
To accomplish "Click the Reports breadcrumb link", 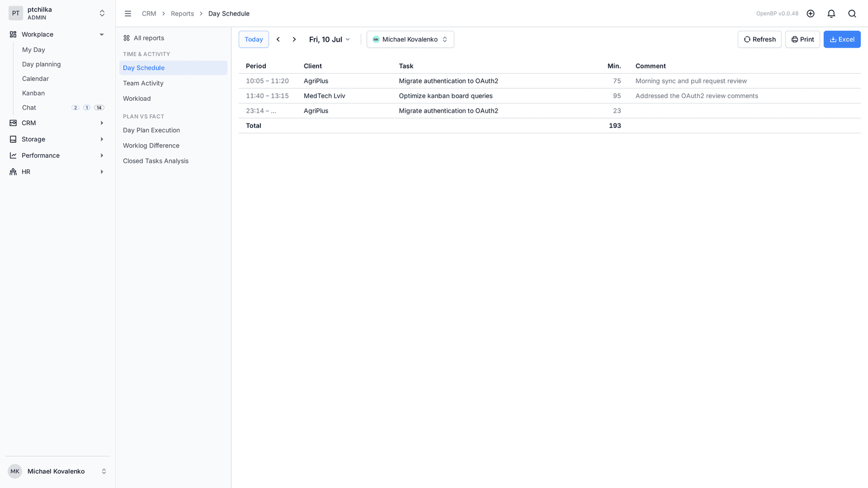I will point(182,14).
